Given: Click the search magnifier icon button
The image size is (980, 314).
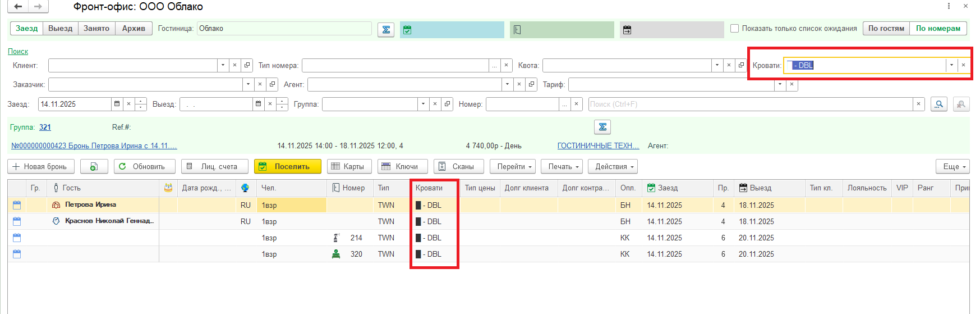Looking at the screenshot, I should coord(938,104).
